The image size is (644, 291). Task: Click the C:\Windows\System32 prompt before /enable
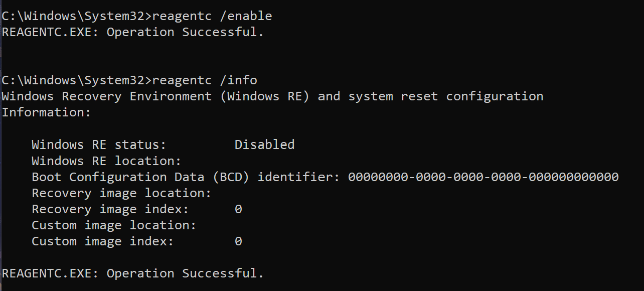(76, 16)
